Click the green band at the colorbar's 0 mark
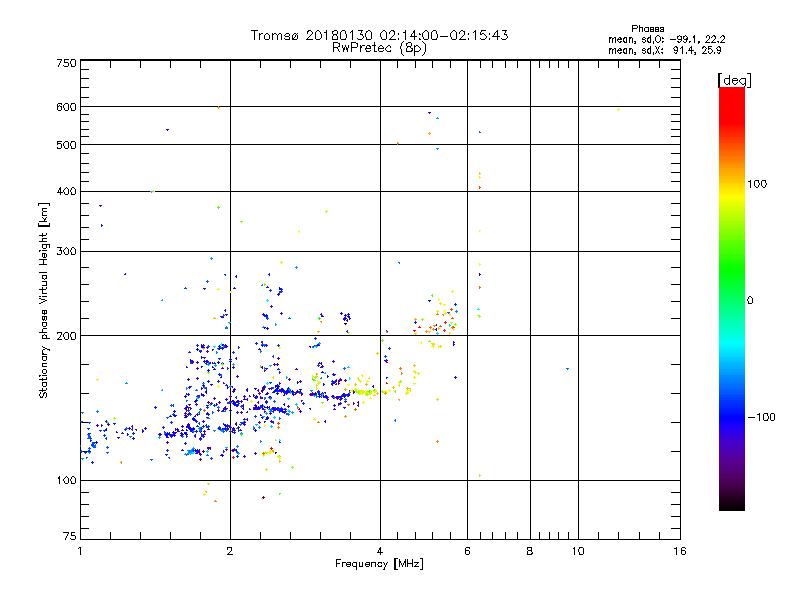Screen dimensions: 800x600 point(732,300)
